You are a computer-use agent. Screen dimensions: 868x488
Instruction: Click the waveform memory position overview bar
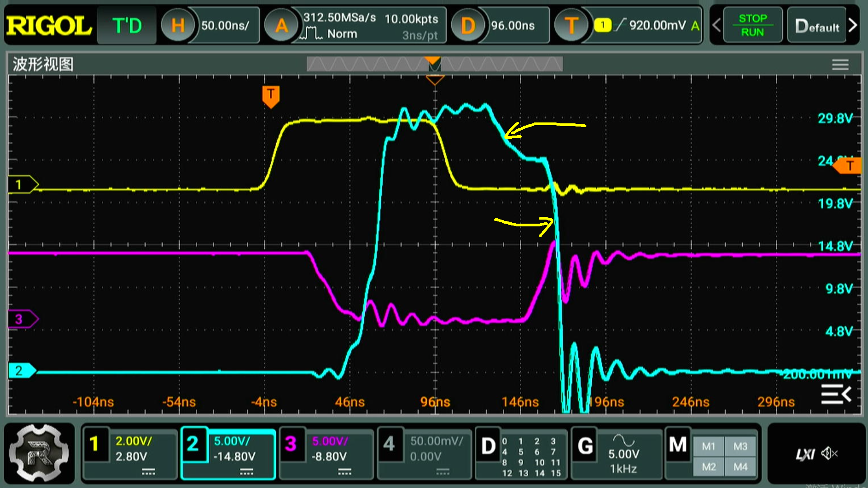[x=434, y=64]
